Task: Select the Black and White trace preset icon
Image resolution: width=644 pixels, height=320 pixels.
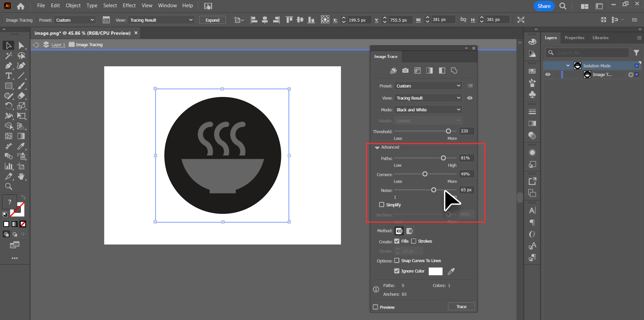Action: (442, 71)
